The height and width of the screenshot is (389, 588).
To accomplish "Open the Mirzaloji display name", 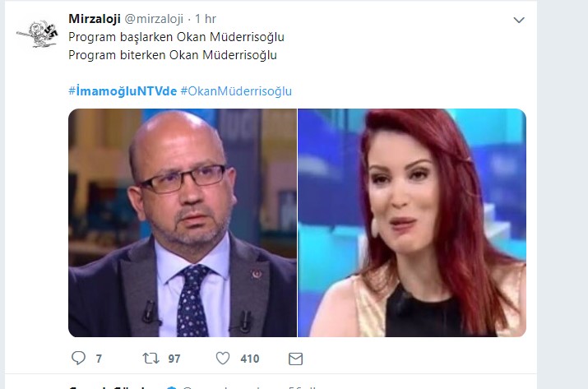I will [95, 19].
